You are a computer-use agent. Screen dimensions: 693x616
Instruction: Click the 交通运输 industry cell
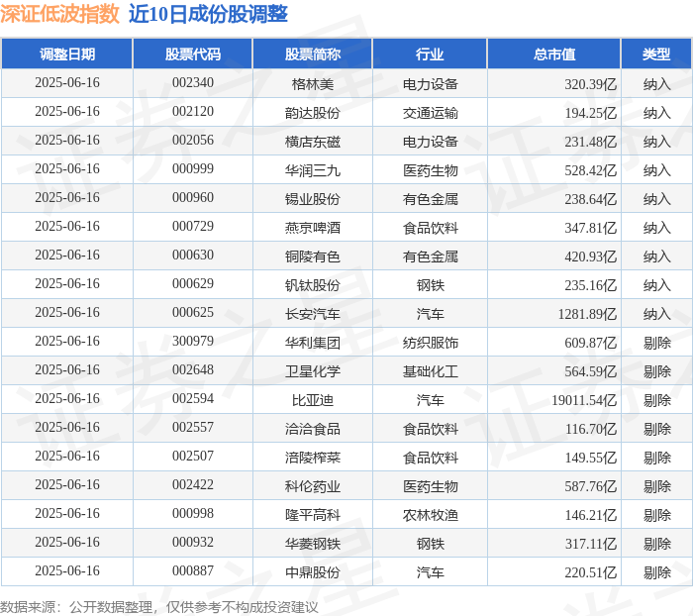pyautogui.click(x=430, y=113)
